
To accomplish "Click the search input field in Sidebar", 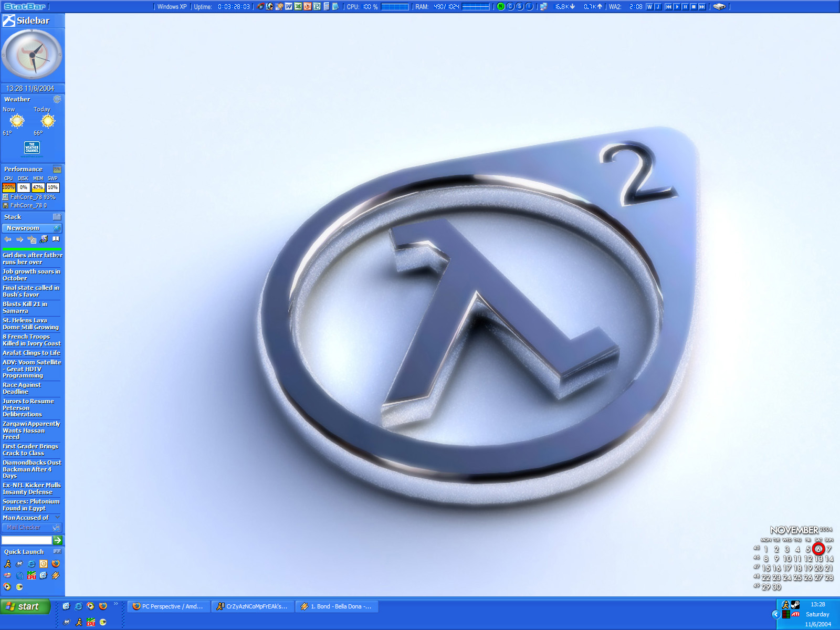I will [x=26, y=540].
